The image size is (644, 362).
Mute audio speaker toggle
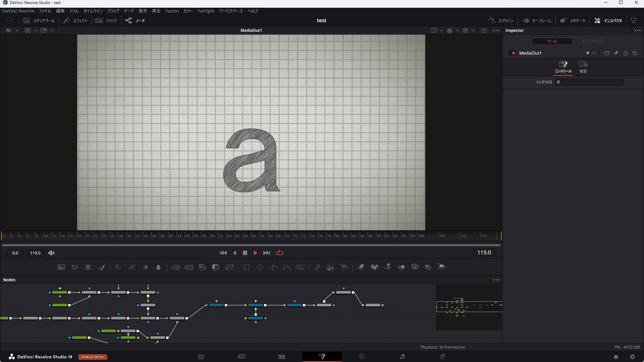51,253
